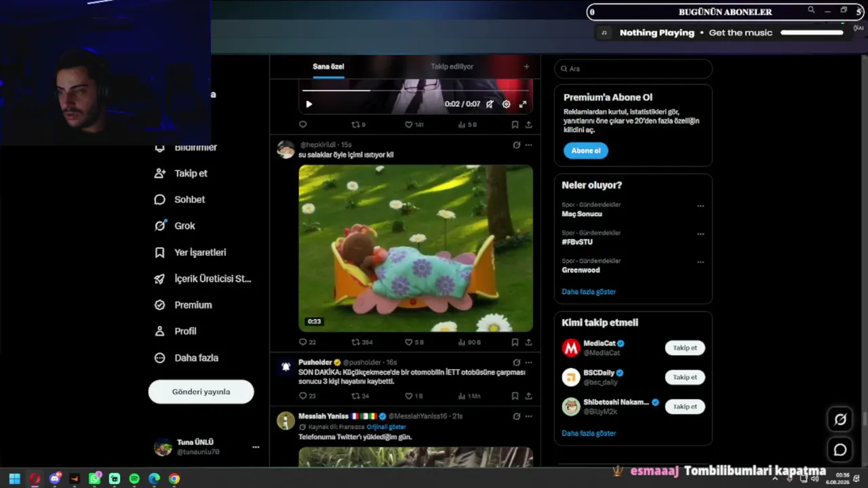Enter fullscreen on the top video
This screenshot has width=868, height=488.
point(523,104)
